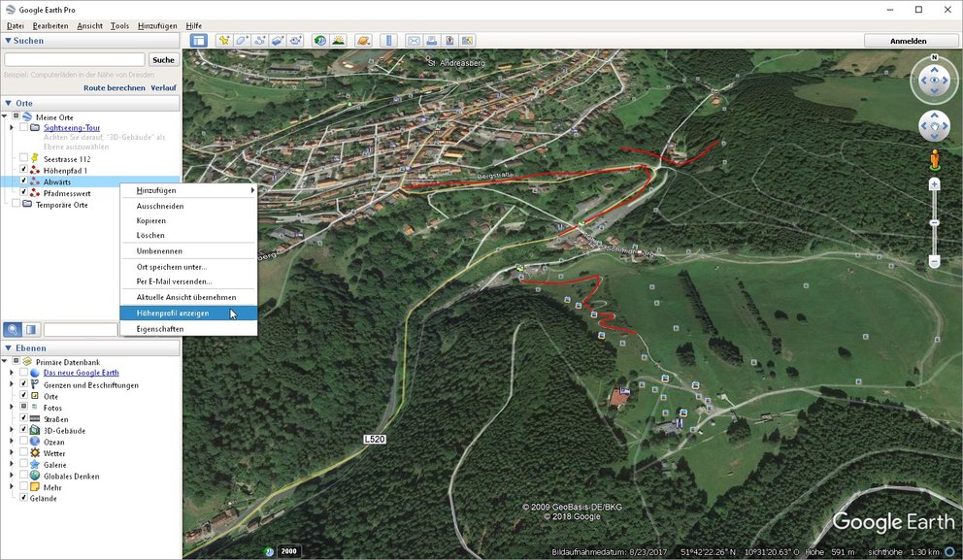
Task: Toggle sunlight across the landscape
Action: pyautogui.click(x=338, y=41)
